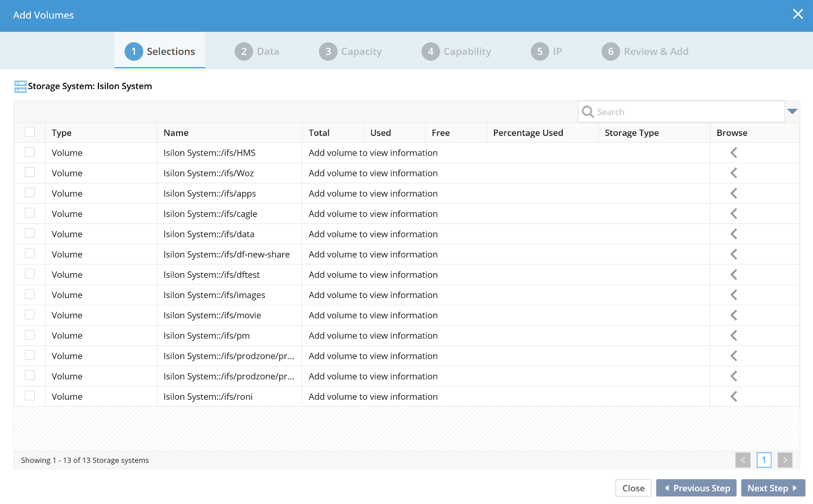Click the search magnifier icon
This screenshot has height=504, width=813.
588,112
